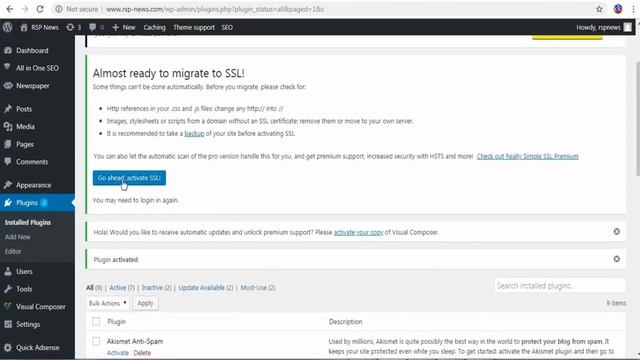Open the SEO admin bar menu
The height and width of the screenshot is (360, 640).
pyautogui.click(x=227, y=27)
